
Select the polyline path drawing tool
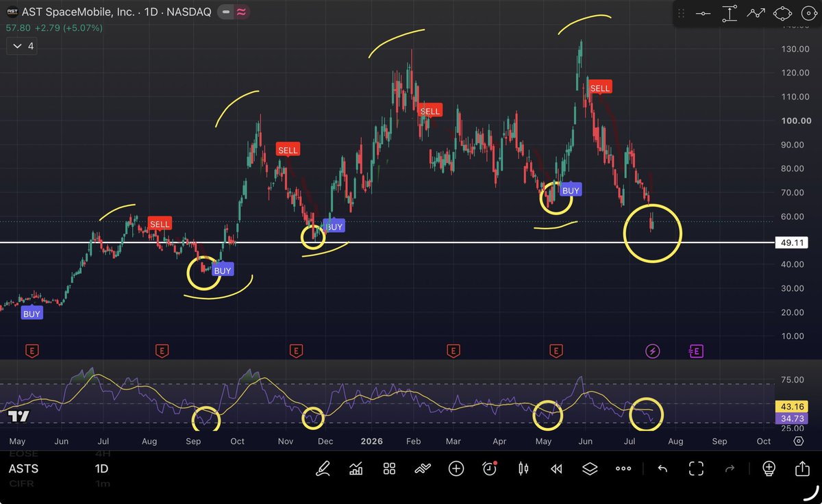tap(756, 13)
